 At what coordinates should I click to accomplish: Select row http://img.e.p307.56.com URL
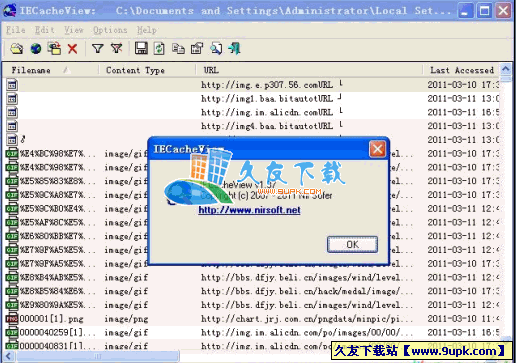point(267,85)
